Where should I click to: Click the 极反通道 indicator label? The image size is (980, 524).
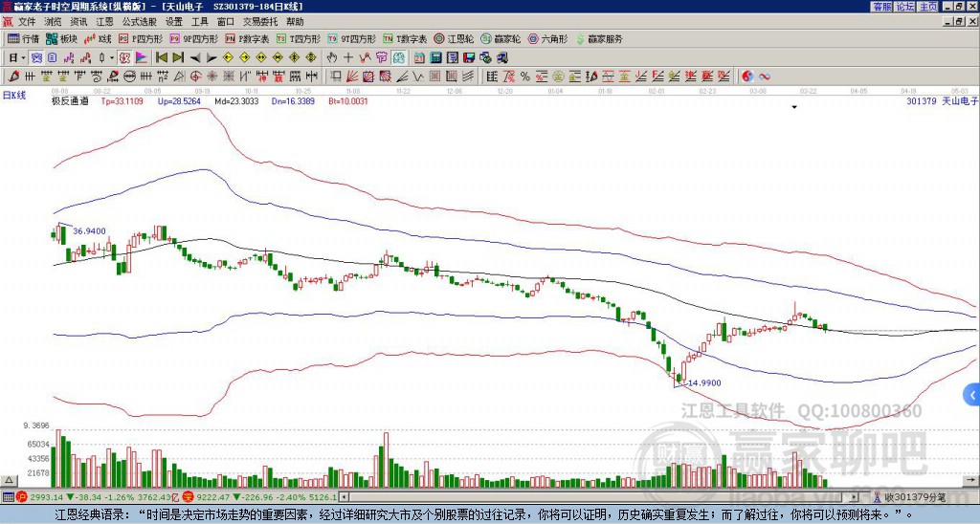tap(70, 101)
